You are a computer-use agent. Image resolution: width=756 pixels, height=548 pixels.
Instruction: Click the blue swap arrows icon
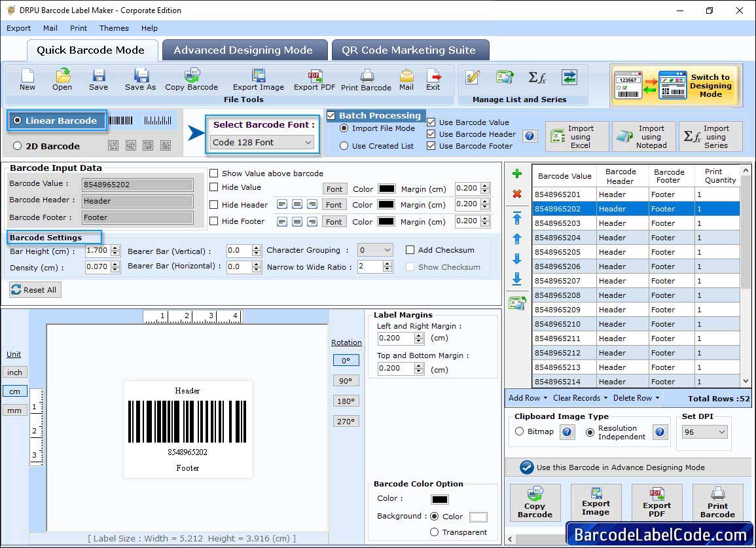569,77
